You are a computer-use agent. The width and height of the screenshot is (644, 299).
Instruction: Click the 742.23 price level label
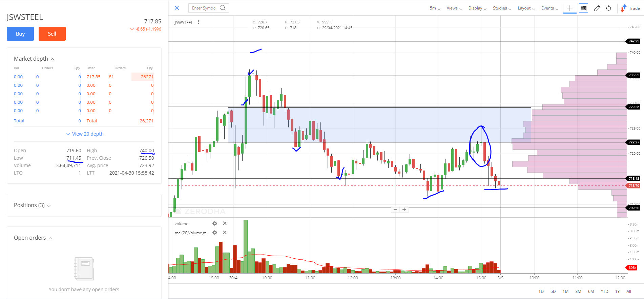(633, 41)
